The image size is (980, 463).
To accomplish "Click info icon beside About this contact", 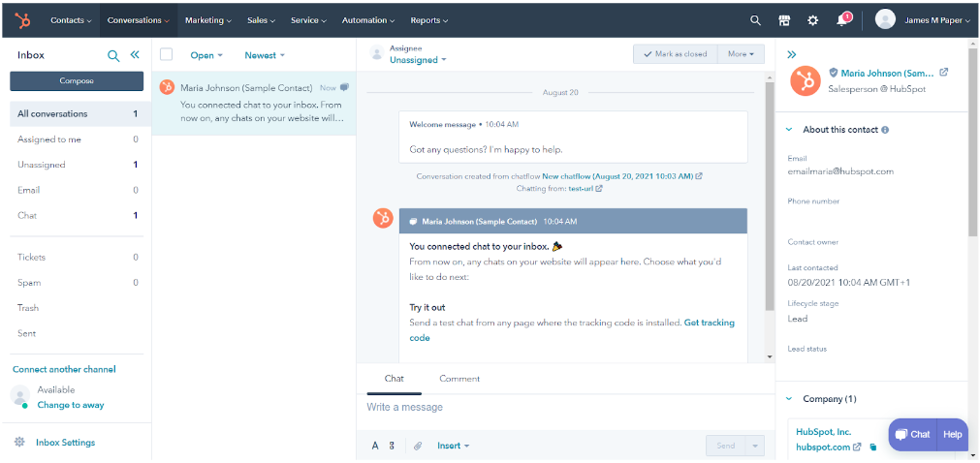I will coord(884,130).
